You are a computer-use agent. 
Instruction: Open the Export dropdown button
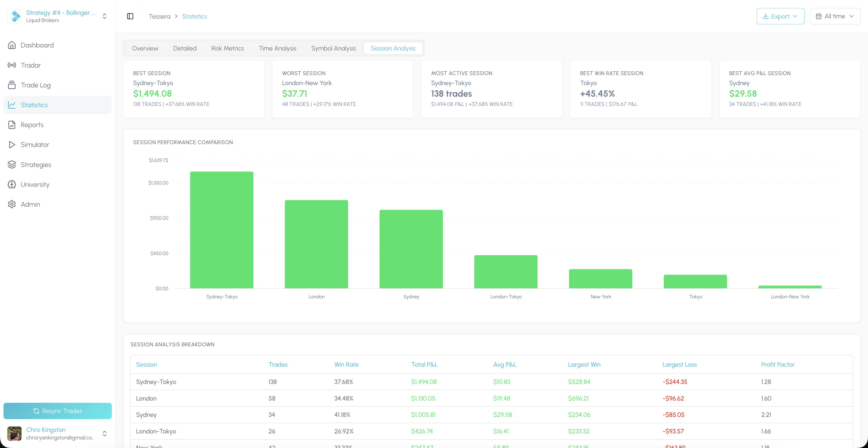[780, 16]
